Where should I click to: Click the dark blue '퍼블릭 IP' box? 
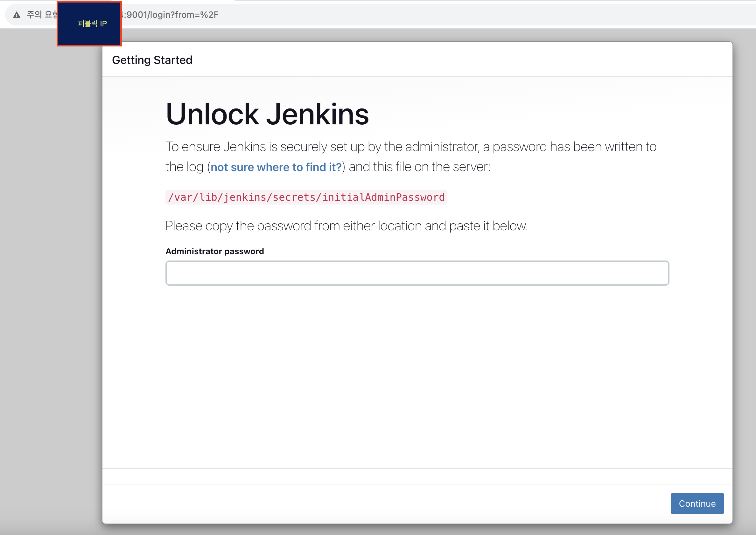[x=89, y=24]
